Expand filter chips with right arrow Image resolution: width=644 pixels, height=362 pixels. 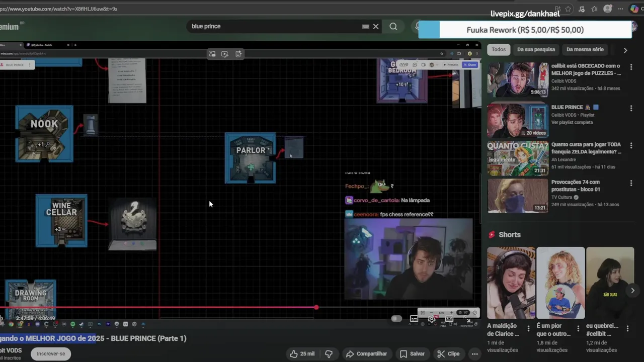(625, 50)
